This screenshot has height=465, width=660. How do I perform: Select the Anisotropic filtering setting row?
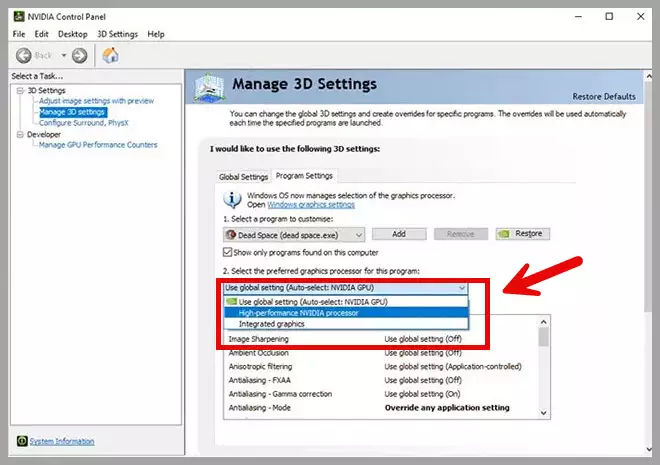[x=381, y=367]
